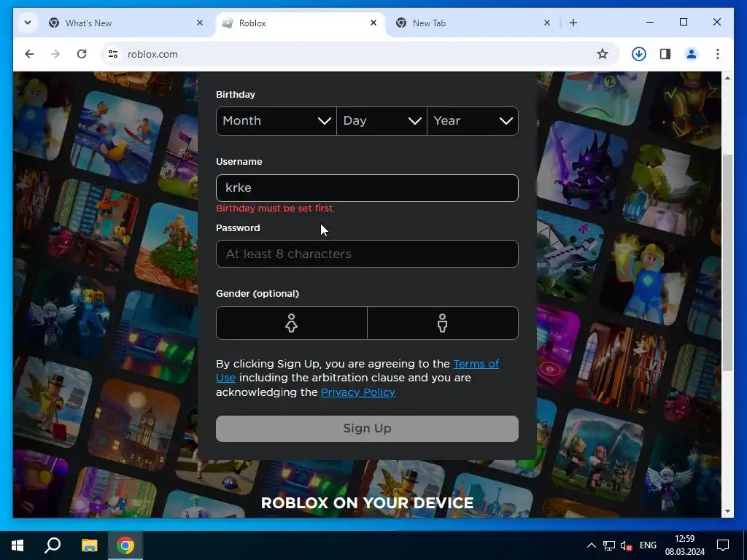Open the birthday Year dropdown
Screen dimensions: 747x560
click(x=473, y=121)
